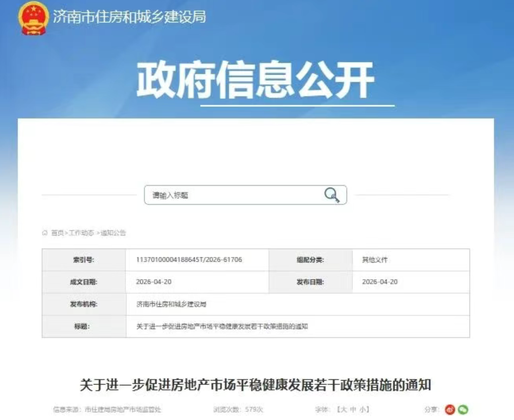This screenshot has height=420, width=514.
Task: Click the bold article headline below the table
Action: [x=255, y=385]
